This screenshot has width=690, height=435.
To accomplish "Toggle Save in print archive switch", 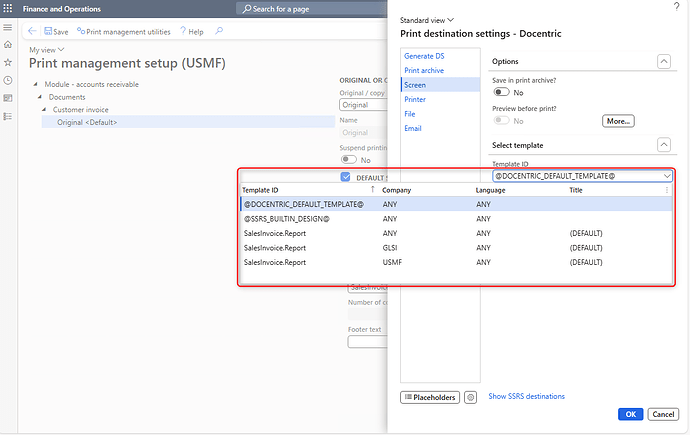I will [501, 92].
